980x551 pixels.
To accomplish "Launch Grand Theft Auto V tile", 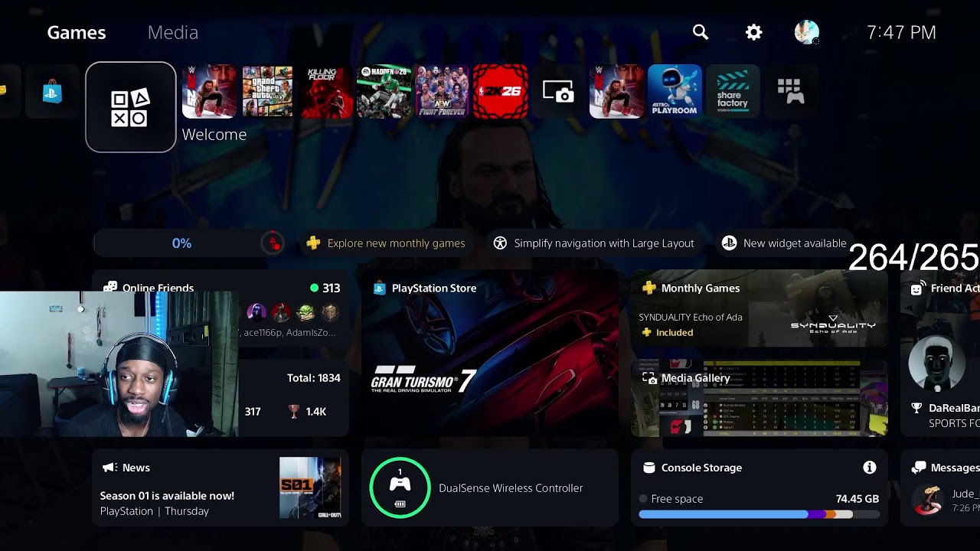I will (268, 92).
